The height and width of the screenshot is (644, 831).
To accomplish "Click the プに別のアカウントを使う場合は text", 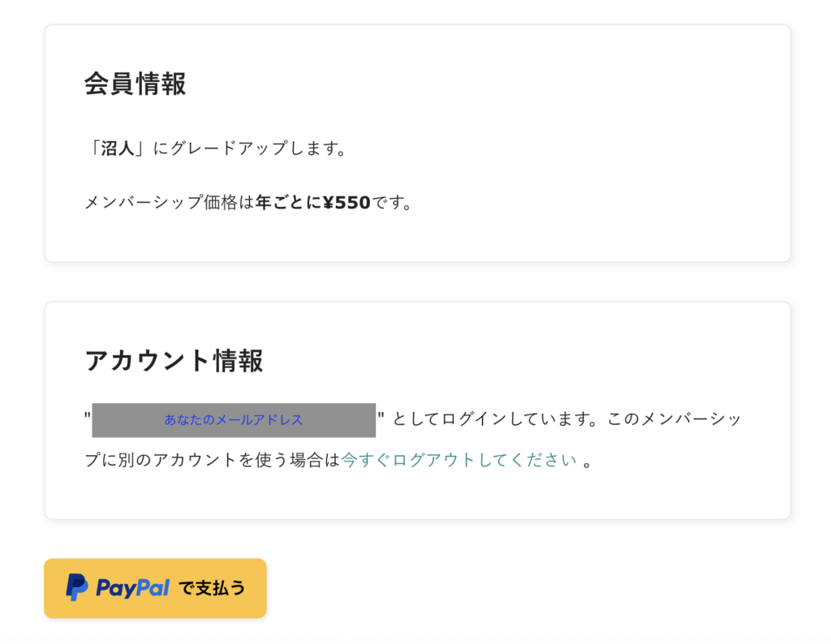I will [x=213, y=460].
